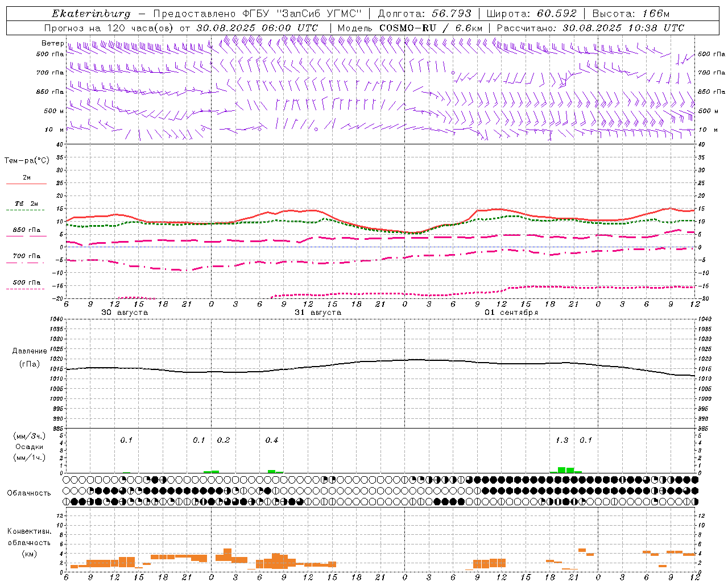Click the '(км)' convective cloud unit label
The height and width of the screenshot is (582, 728).
click(x=29, y=554)
